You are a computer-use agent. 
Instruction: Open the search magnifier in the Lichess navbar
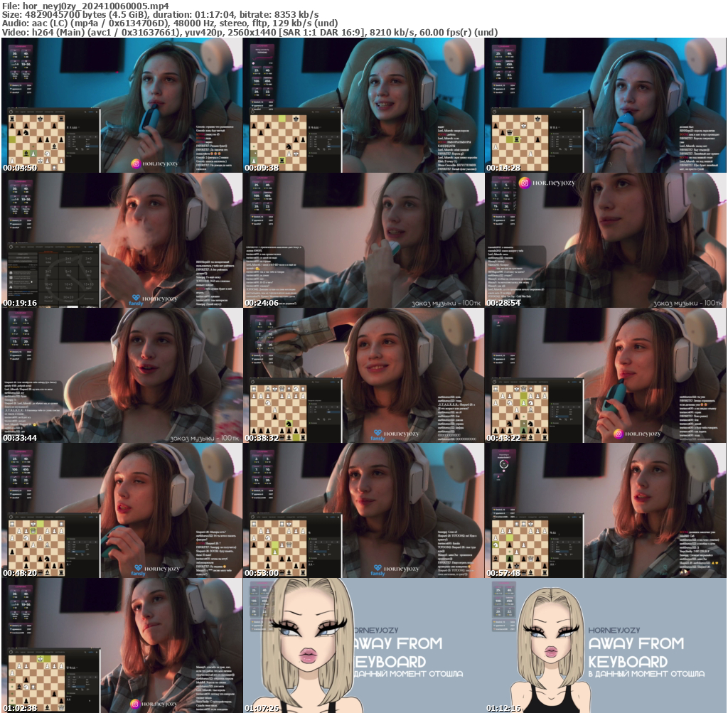pos(85,112)
